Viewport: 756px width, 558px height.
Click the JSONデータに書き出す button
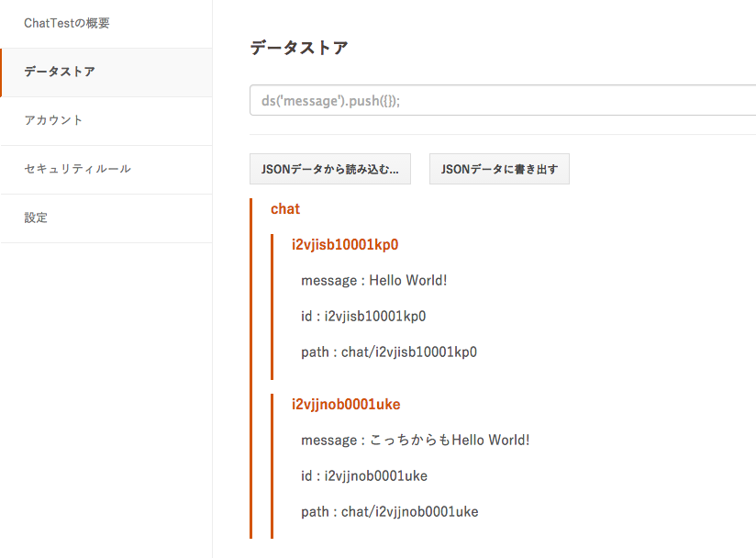(x=499, y=169)
